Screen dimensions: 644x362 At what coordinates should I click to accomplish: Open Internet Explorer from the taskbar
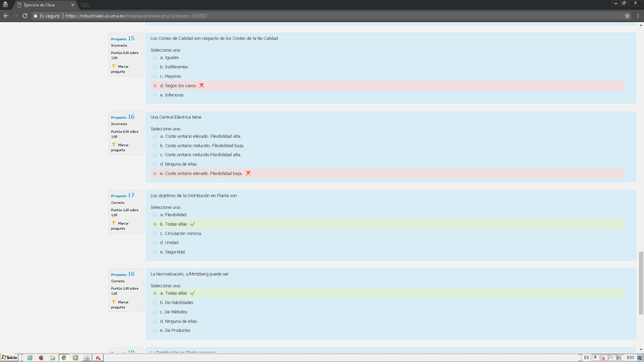tap(30, 357)
